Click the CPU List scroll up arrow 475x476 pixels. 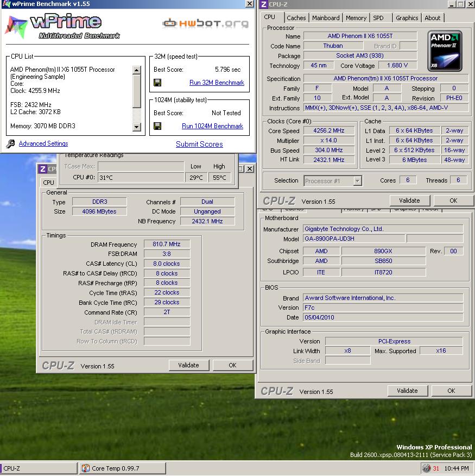point(136,70)
